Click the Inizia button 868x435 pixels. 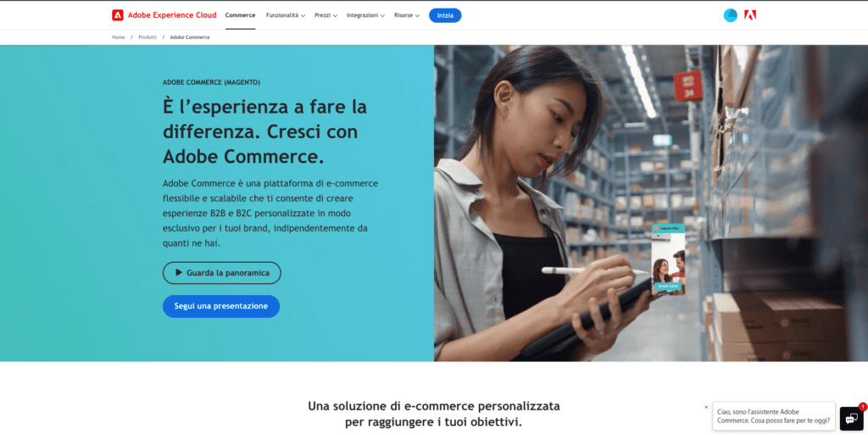(x=445, y=15)
